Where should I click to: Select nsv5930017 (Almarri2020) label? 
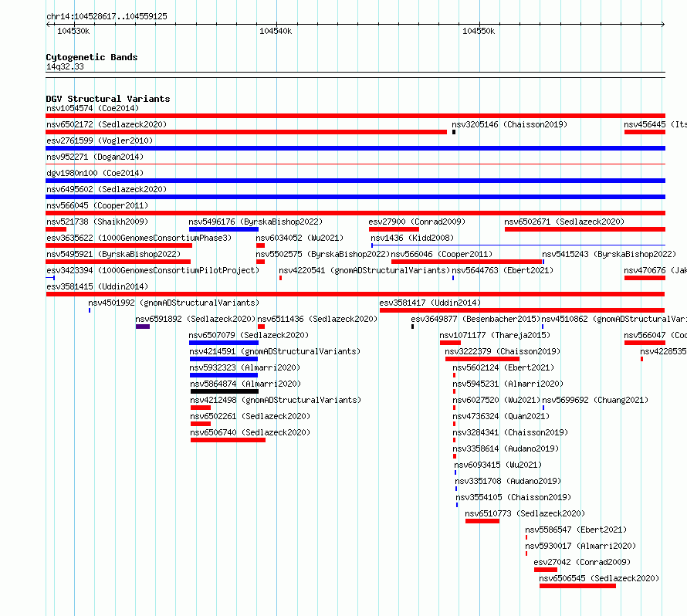tap(580, 546)
